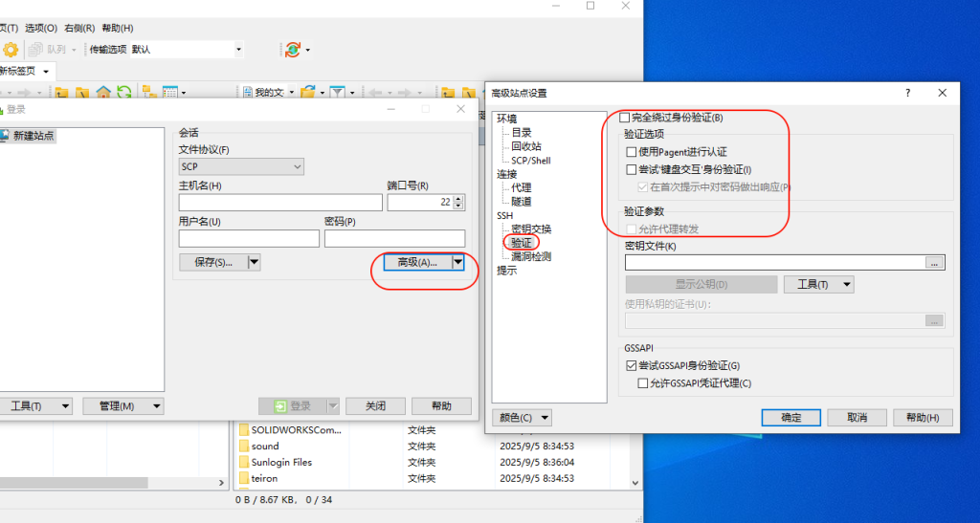Select 回收站 in the settings tree
This screenshot has height=523, width=980.
click(x=526, y=146)
